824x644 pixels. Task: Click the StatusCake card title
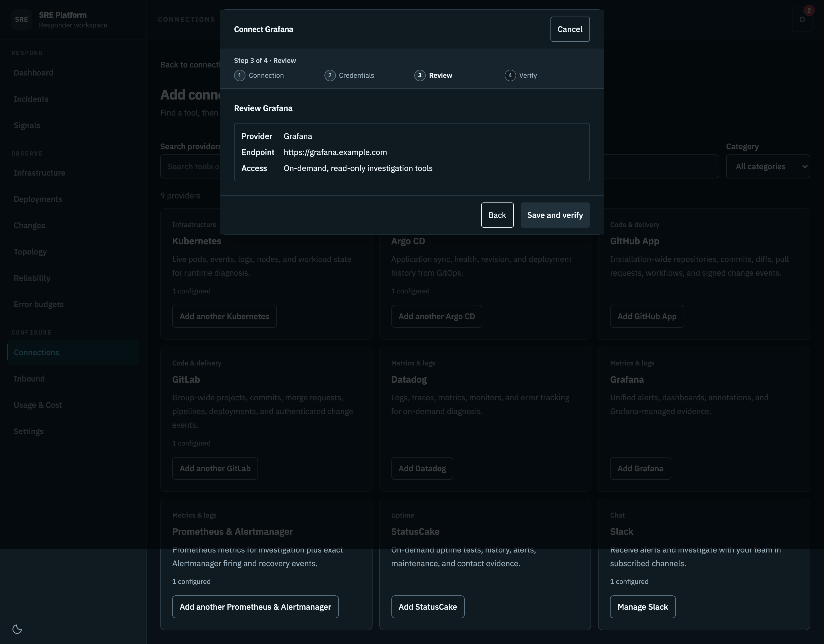click(x=415, y=532)
